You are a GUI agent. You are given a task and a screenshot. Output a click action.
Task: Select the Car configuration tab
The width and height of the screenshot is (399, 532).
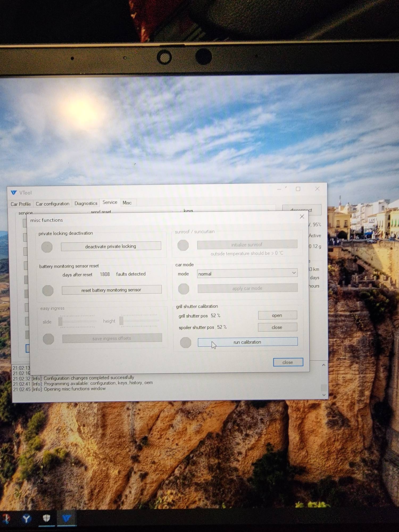(x=52, y=204)
